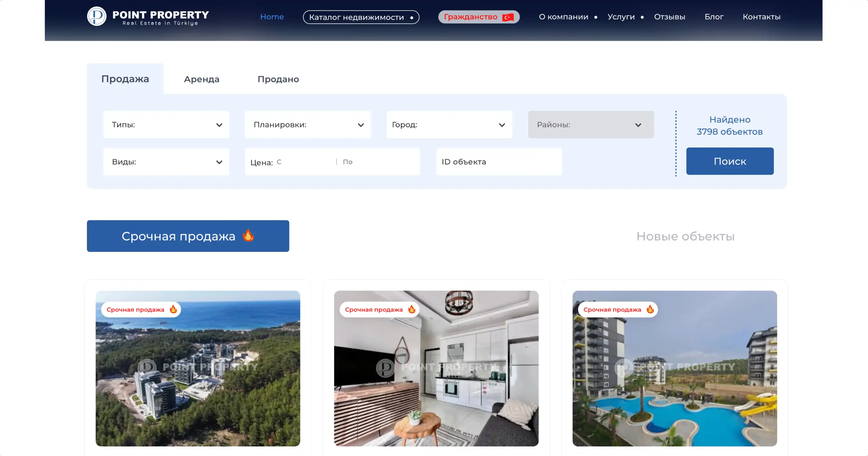868x456 pixels.
Task: Click flame badge on kitchen interior card
Action: coord(412,309)
